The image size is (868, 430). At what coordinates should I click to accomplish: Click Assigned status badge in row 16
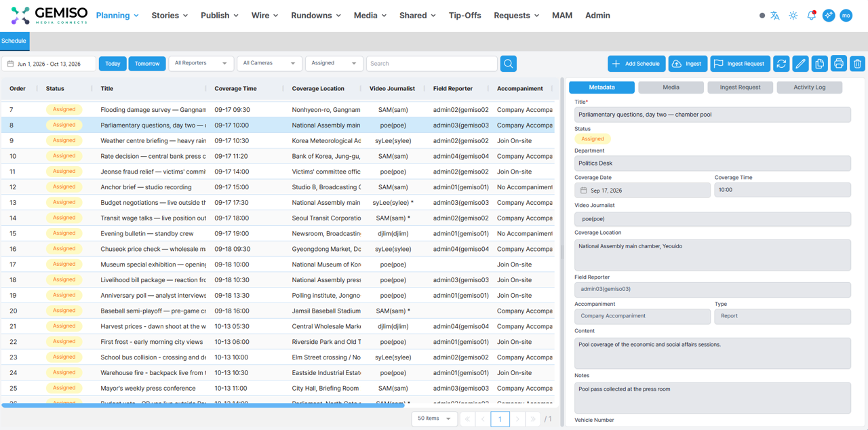(64, 249)
